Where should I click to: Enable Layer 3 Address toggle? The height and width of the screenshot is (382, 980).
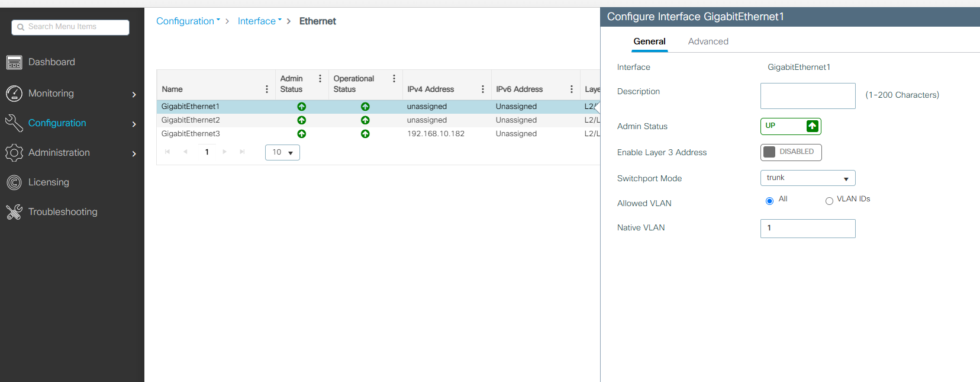[791, 152]
